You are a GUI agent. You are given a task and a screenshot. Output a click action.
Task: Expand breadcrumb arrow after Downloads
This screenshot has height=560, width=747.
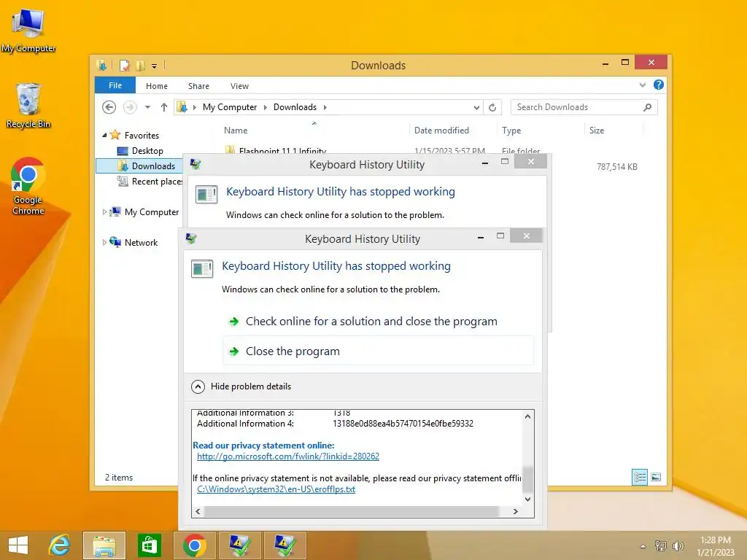click(325, 107)
